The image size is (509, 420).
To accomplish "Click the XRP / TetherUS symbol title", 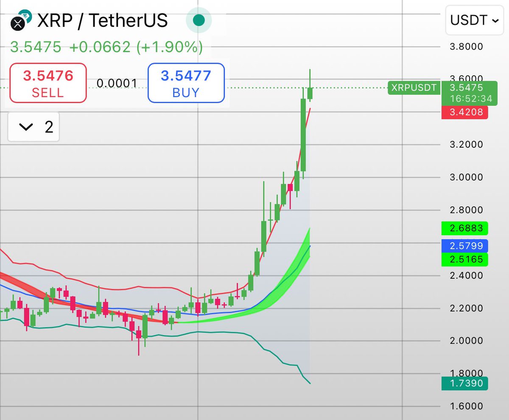I will [103, 20].
